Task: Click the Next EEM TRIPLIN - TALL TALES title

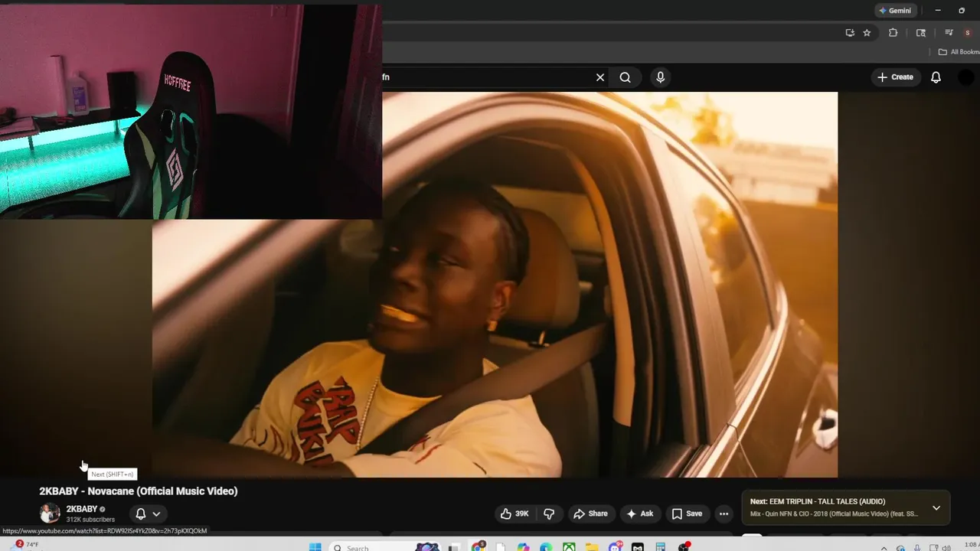Action: coord(818,502)
